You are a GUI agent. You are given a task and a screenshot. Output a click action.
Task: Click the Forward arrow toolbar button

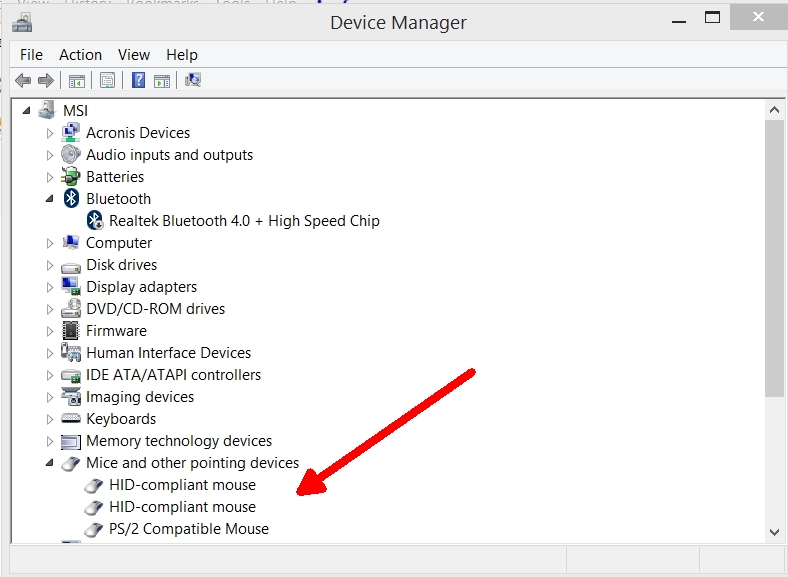[x=45, y=81]
